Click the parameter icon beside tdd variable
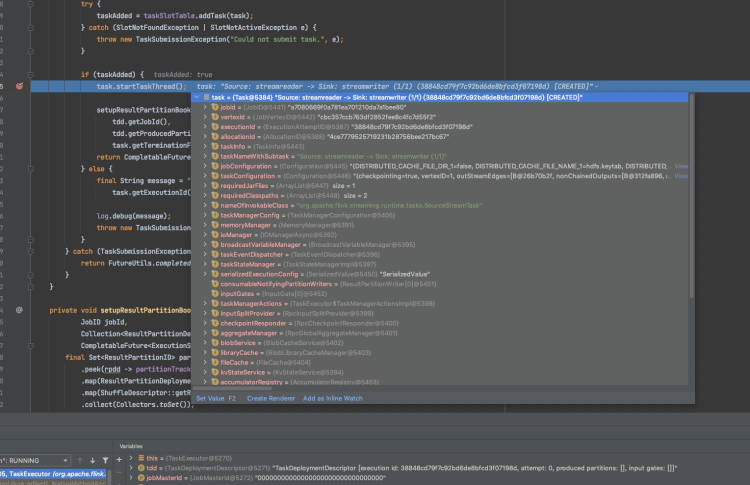 pos(141,468)
